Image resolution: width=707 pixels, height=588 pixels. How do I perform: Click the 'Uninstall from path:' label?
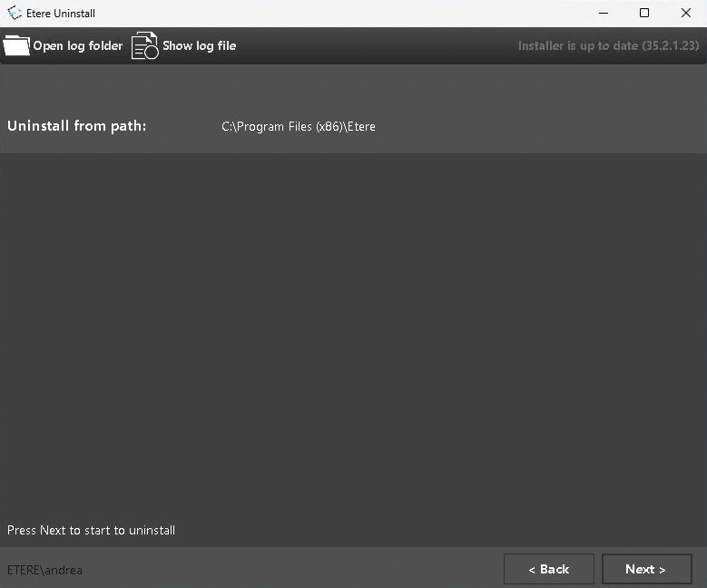[x=77, y=126]
